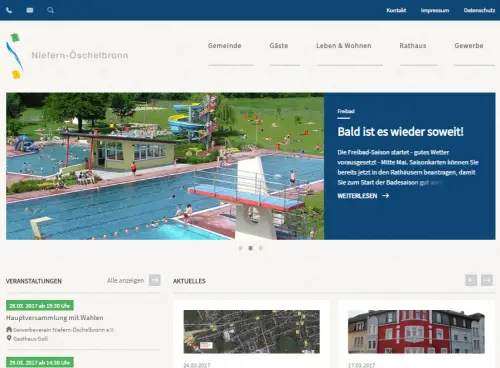The width and height of the screenshot is (500, 368).
Task: Select the first slider dot
Action: pos(240,248)
